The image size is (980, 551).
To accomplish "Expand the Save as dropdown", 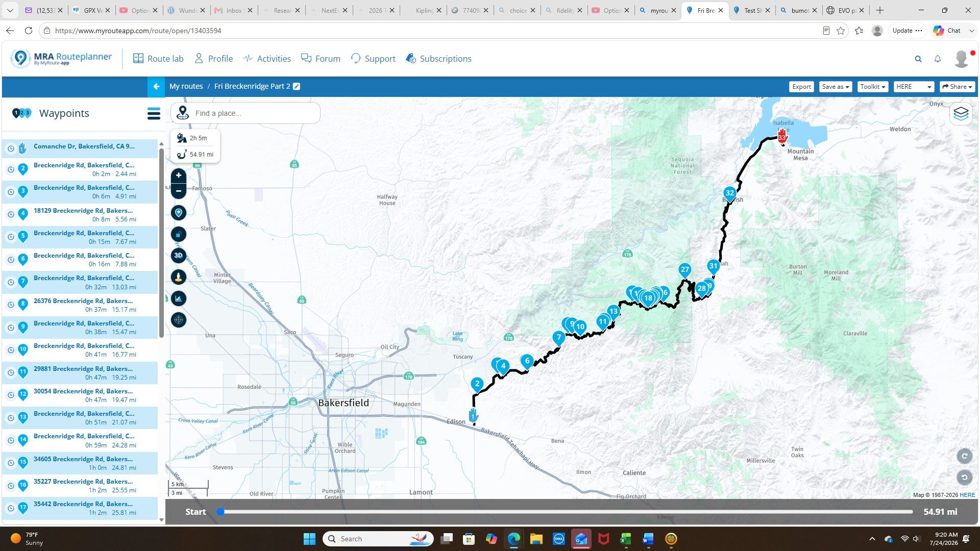I will point(835,87).
